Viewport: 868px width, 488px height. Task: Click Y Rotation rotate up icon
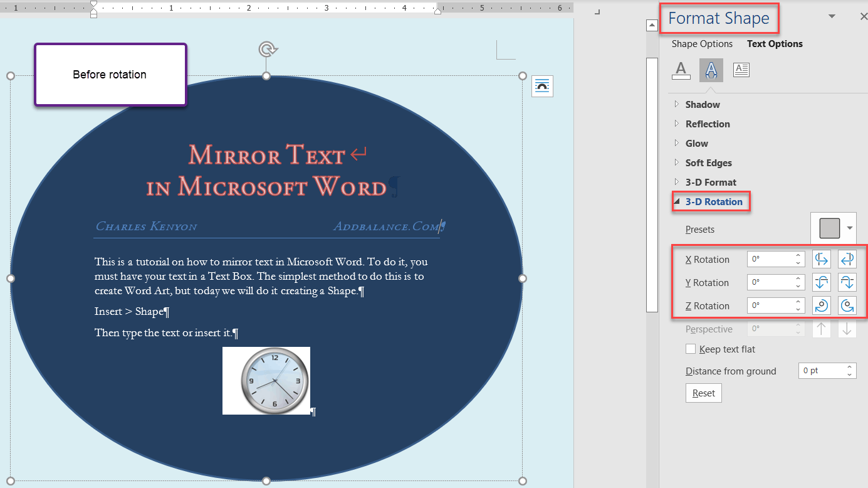pyautogui.click(x=822, y=282)
